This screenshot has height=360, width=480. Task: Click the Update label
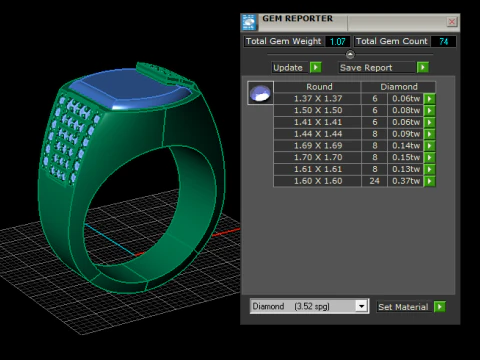(x=288, y=68)
